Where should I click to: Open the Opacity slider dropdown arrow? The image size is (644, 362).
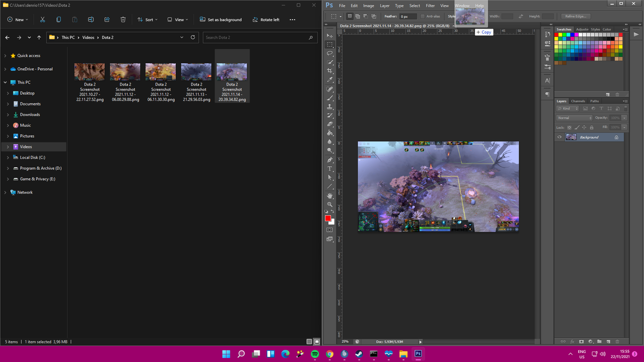pos(624,118)
